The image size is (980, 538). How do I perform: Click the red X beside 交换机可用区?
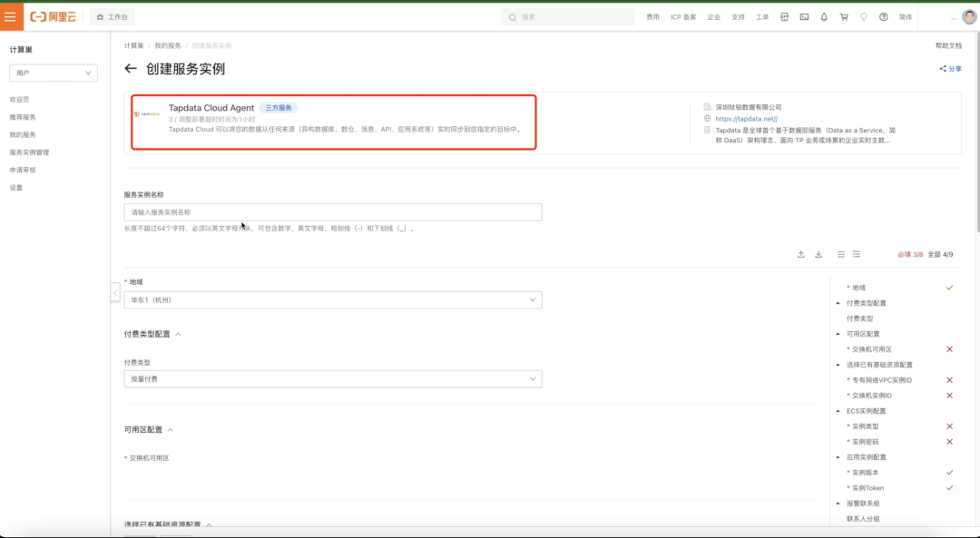coord(949,349)
